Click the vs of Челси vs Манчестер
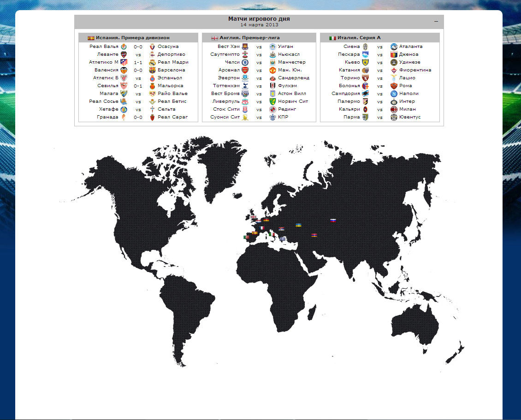 click(x=259, y=62)
